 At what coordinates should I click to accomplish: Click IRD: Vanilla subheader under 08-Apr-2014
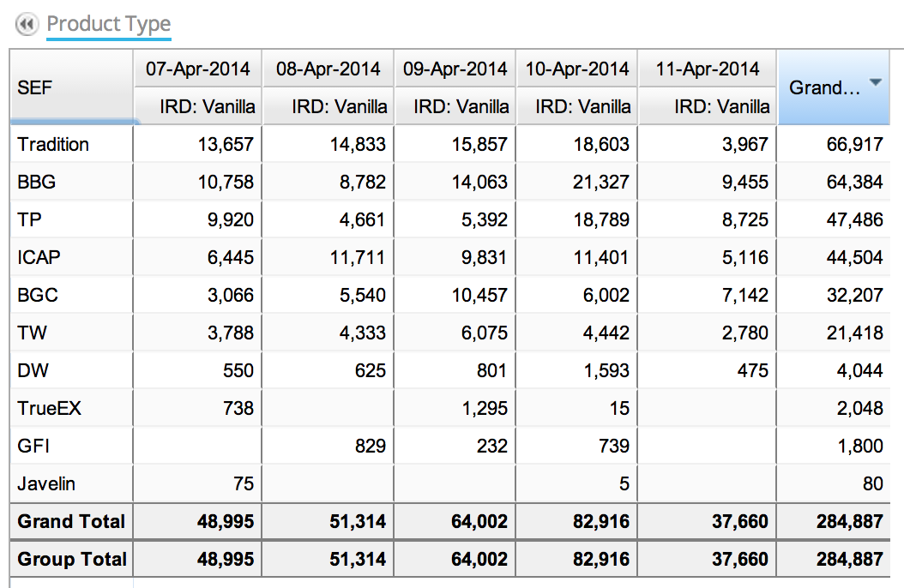click(328, 106)
